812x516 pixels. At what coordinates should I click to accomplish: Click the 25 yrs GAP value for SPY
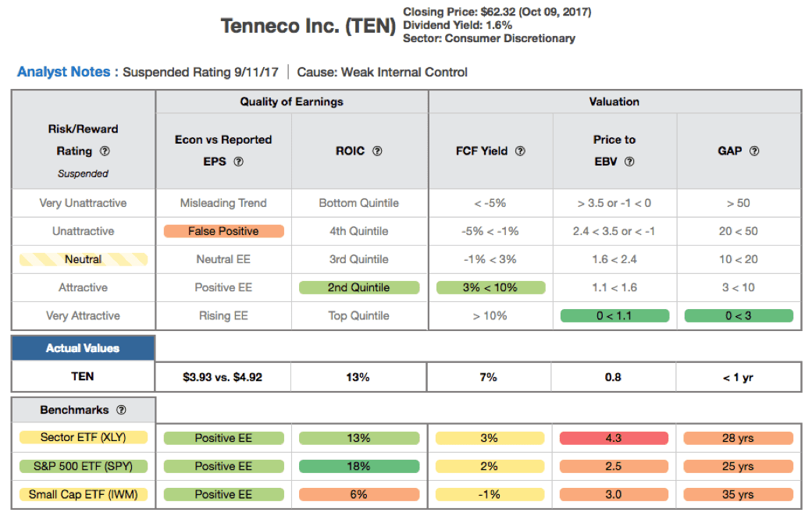[x=739, y=466]
